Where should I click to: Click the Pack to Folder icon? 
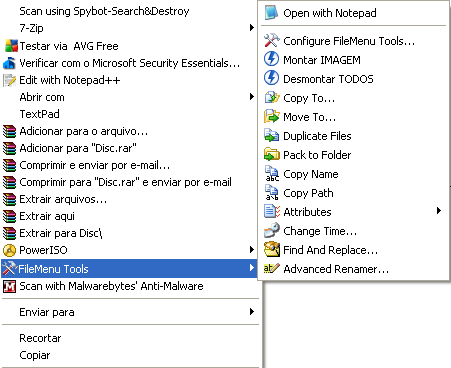272,155
